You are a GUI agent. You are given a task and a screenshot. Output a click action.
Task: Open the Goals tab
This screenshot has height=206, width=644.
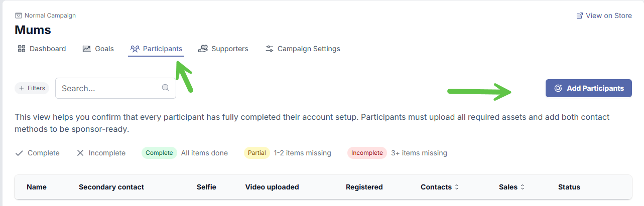[104, 49]
